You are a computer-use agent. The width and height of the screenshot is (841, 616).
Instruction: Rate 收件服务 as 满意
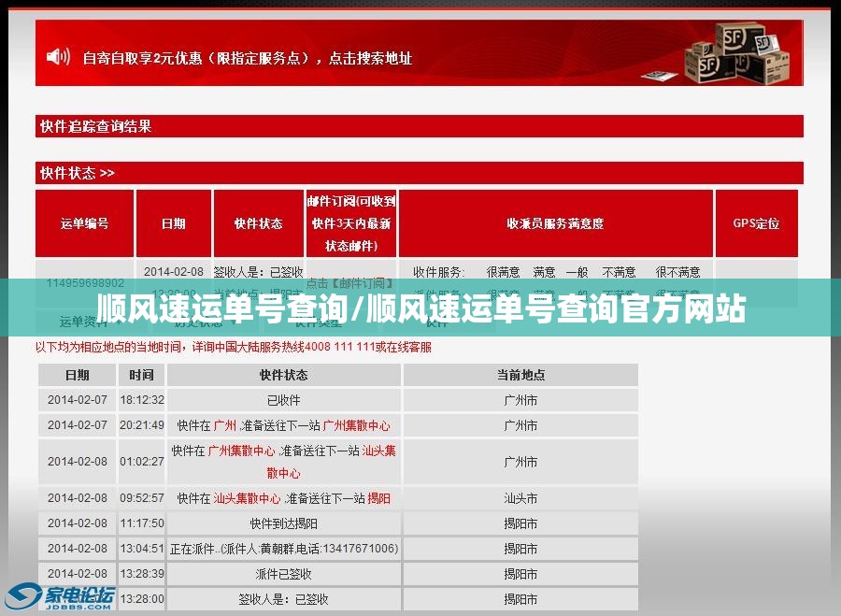[x=544, y=272]
